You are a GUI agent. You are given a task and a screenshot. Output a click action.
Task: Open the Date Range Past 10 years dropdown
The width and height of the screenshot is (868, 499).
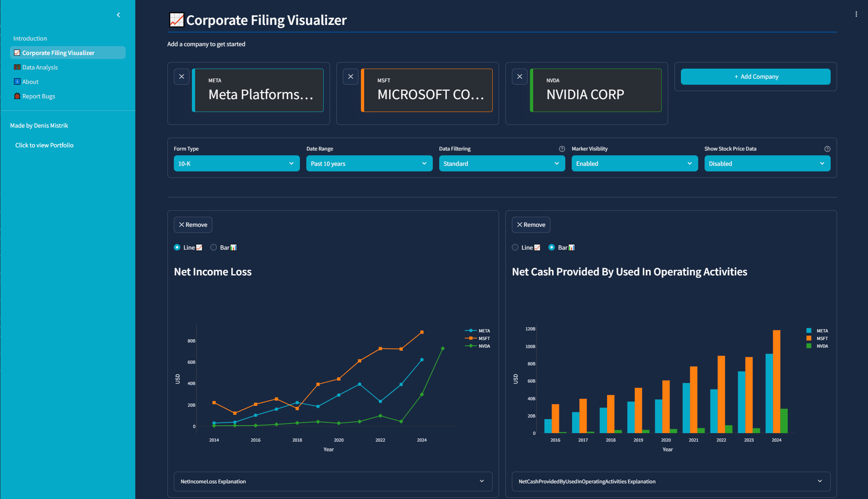(x=369, y=164)
